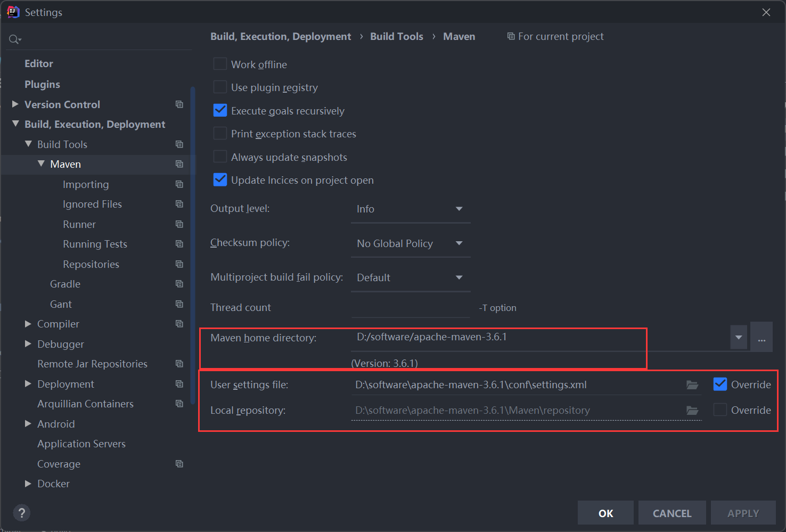786x532 pixels.
Task: Click project-level icon next to Version Control
Action: coord(179,104)
